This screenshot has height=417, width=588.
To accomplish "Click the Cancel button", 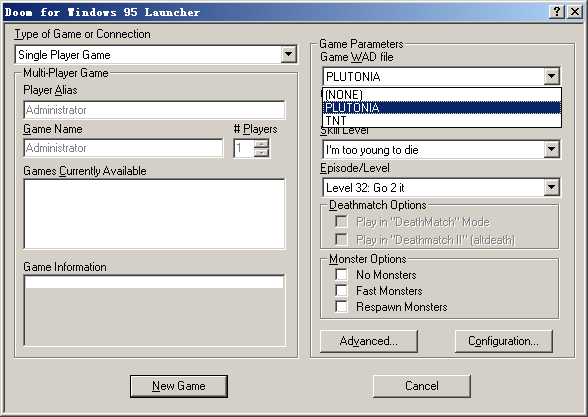I will [422, 386].
